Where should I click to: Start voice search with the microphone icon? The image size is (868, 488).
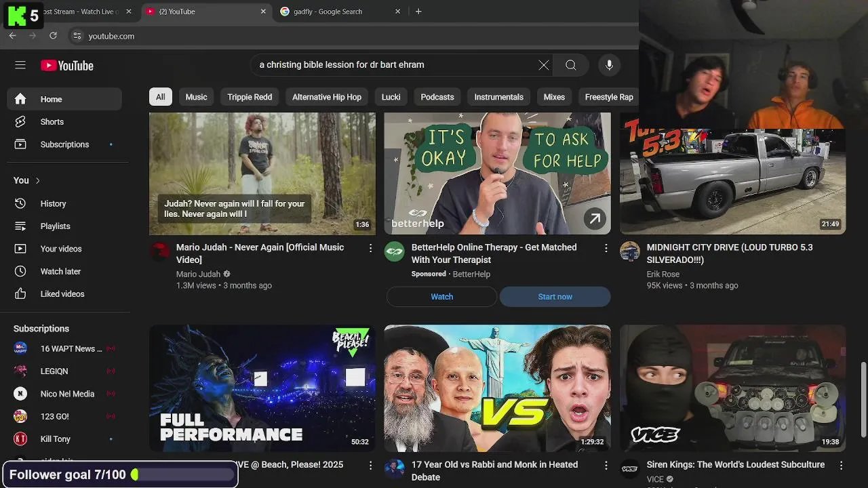pyautogui.click(x=609, y=65)
